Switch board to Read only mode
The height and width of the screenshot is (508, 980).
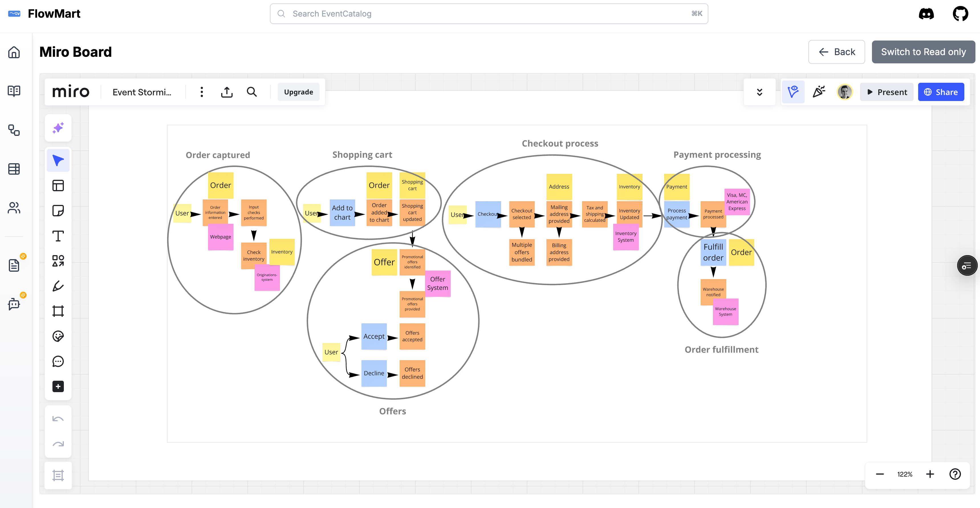click(923, 52)
